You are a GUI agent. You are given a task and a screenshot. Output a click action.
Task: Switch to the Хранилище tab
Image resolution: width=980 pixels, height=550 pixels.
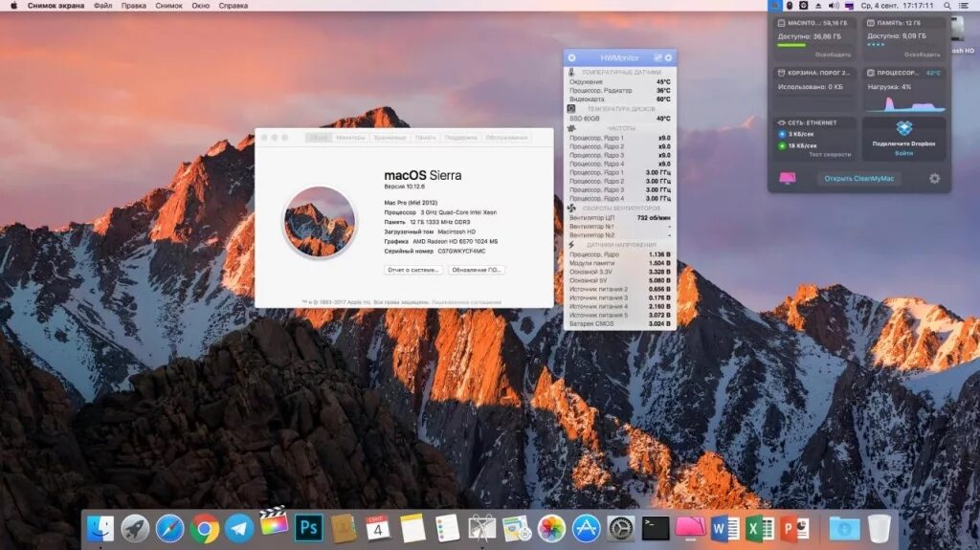pos(390,138)
